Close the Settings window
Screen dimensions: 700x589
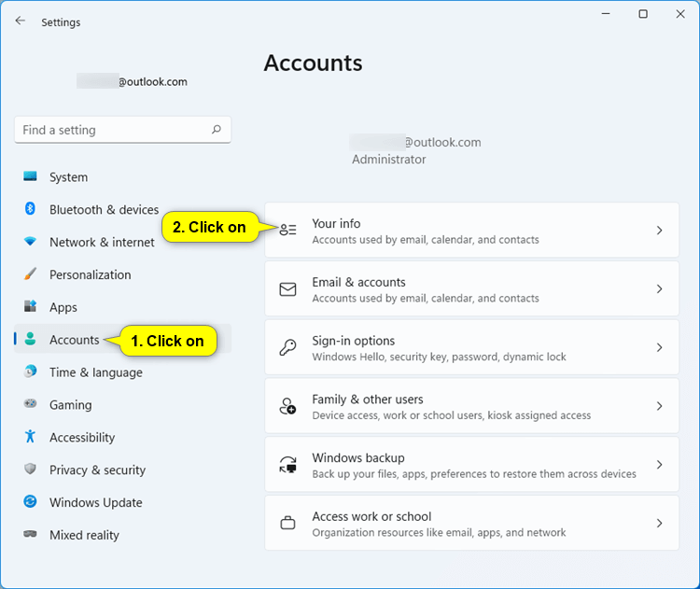680,14
